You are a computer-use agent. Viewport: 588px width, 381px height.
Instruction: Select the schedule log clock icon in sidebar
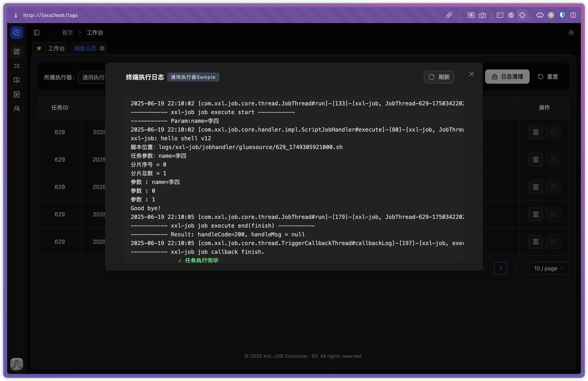coord(16,32)
